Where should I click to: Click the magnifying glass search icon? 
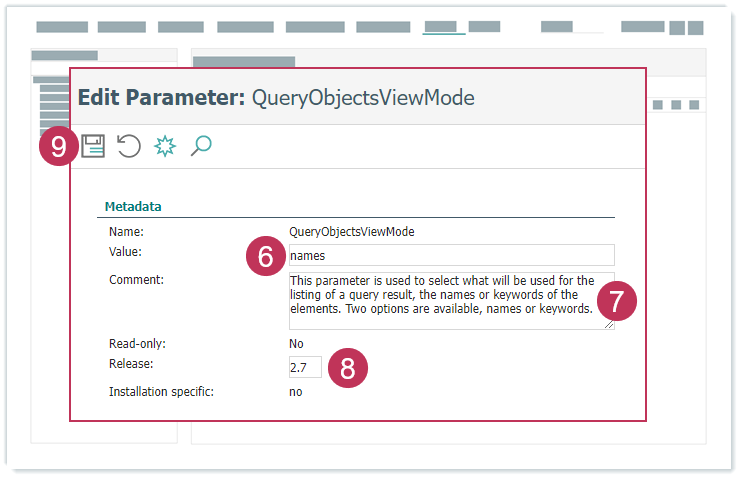[201, 146]
